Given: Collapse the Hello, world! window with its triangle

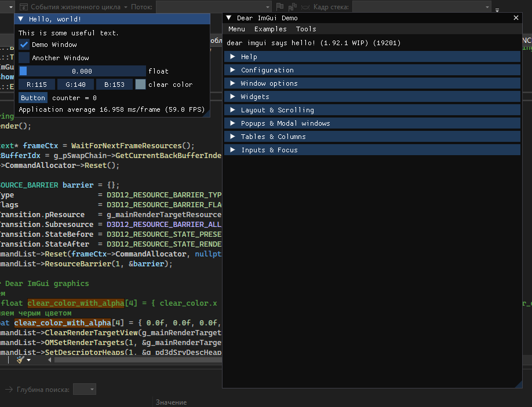Looking at the screenshot, I should [21, 19].
